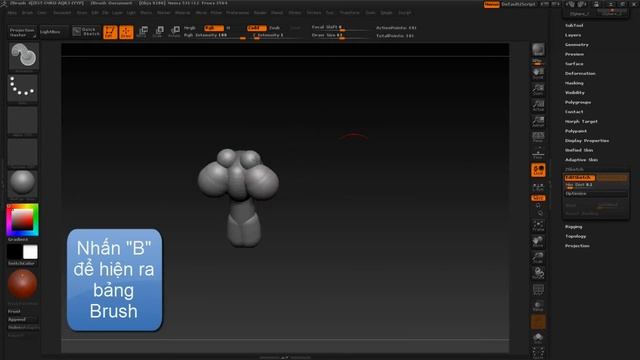Click the Zoom canvas icon
The height and width of the screenshot is (360, 640).
click(x=538, y=89)
